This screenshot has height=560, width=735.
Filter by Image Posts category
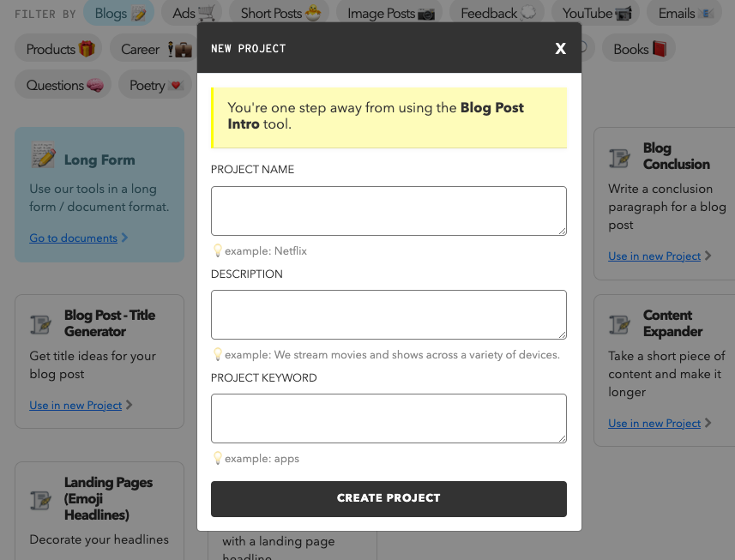tap(390, 13)
